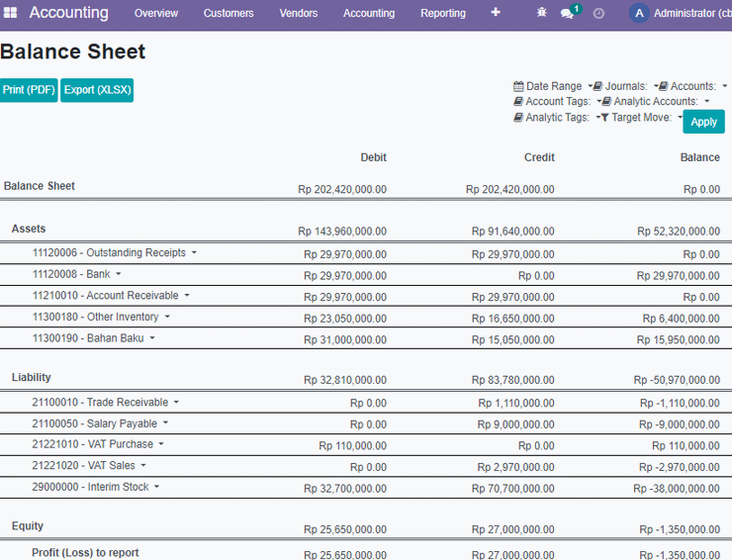Viewport: 732px width, 560px height.
Task: Open the Customers menu
Action: point(229,13)
